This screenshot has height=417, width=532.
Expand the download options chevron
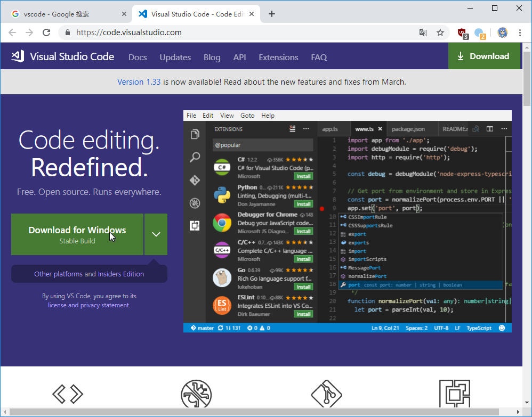tap(156, 234)
